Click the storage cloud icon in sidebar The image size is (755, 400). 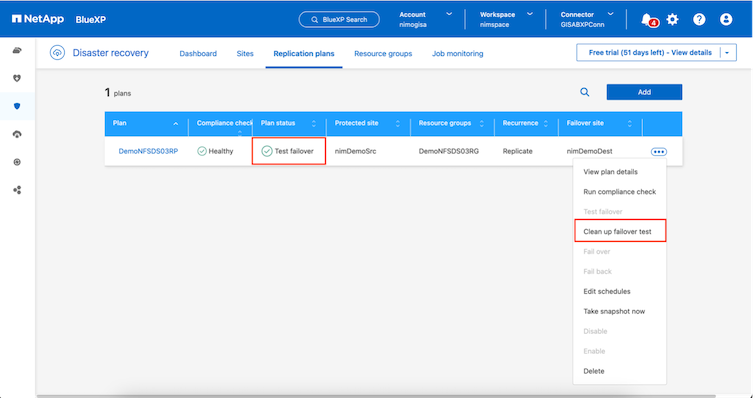[17, 51]
